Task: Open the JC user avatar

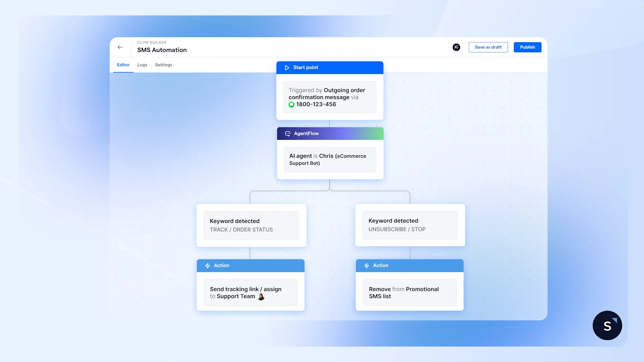Action: 456,47
